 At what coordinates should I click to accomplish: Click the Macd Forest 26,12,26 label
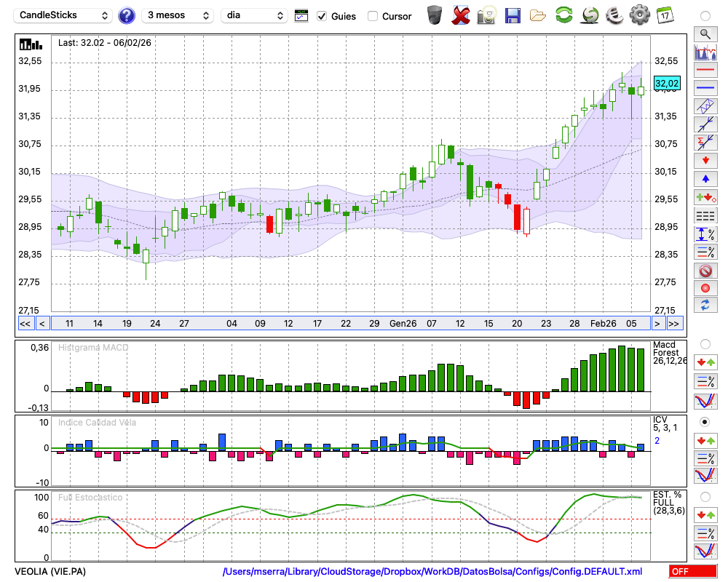click(669, 353)
